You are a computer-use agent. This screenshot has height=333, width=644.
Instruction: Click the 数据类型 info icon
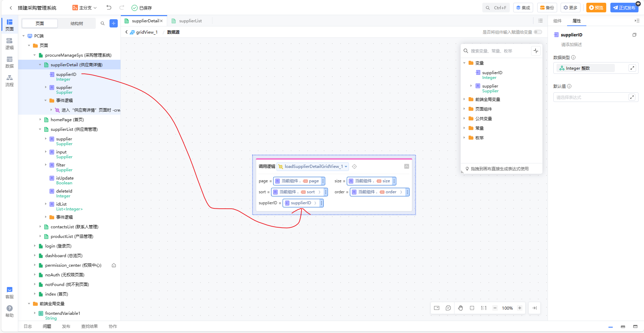point(573,57)
